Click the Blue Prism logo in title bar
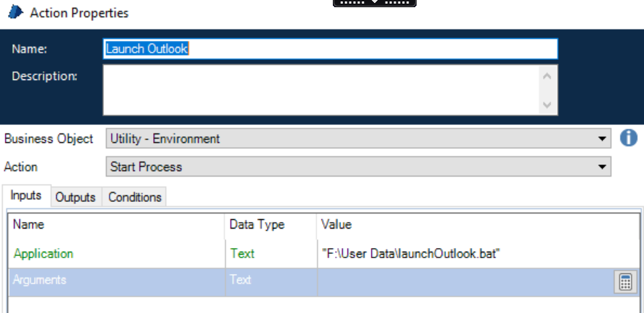The width and height of the screenshot is (644, 313). [x=15, y=13]
